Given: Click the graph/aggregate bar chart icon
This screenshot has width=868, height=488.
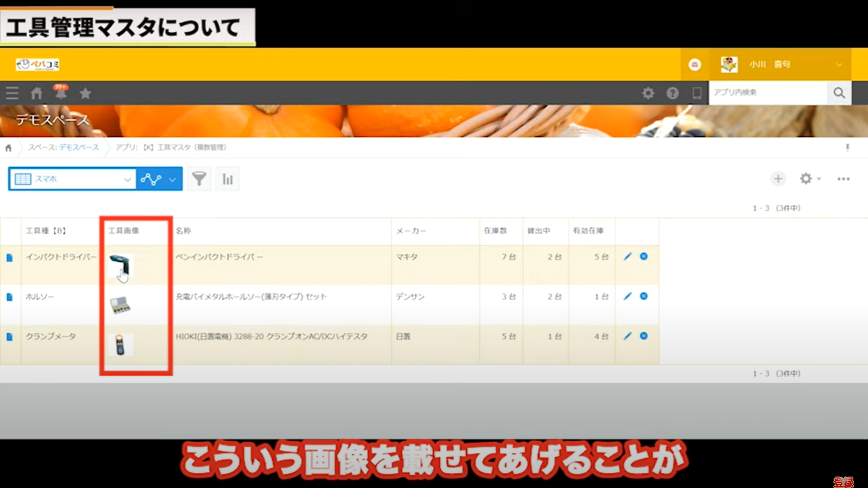Looking at the screenshot, I should pos(227,178).
